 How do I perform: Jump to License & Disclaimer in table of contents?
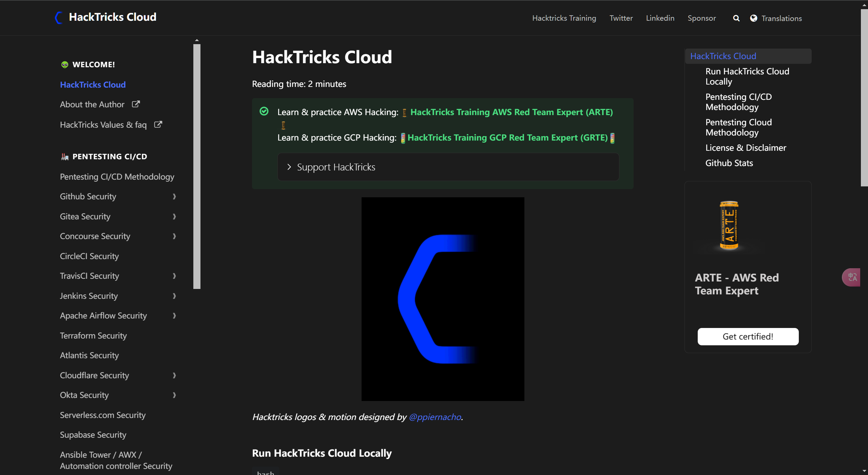pyautogui.click(x=746, y=148)
